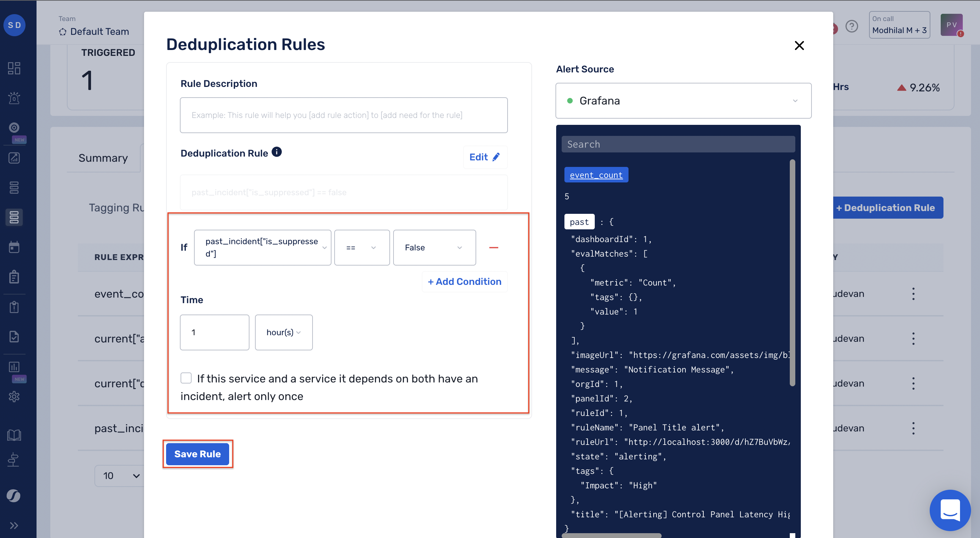The image size is (980, 538).
Task: Open the chat support bubble at bottom right
Action: (950, 510)
